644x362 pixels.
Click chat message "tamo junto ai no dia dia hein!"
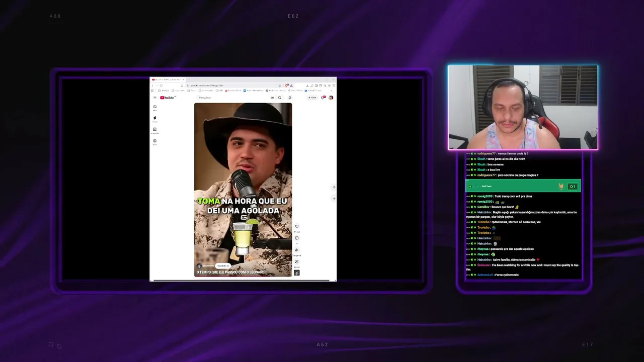pyautogui.click(x=506, y=159)
